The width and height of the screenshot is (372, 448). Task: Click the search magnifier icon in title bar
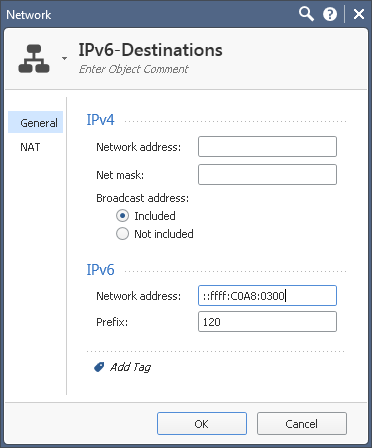tap(306, 14)
